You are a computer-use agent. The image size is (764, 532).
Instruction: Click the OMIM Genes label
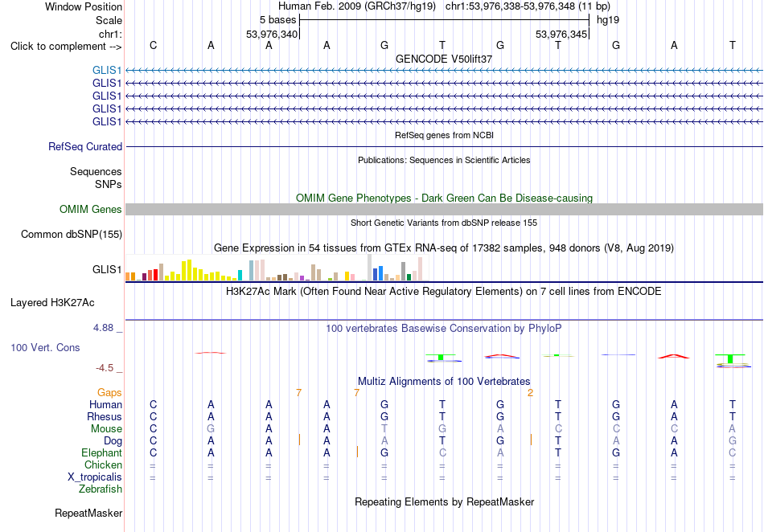(91, 209)
